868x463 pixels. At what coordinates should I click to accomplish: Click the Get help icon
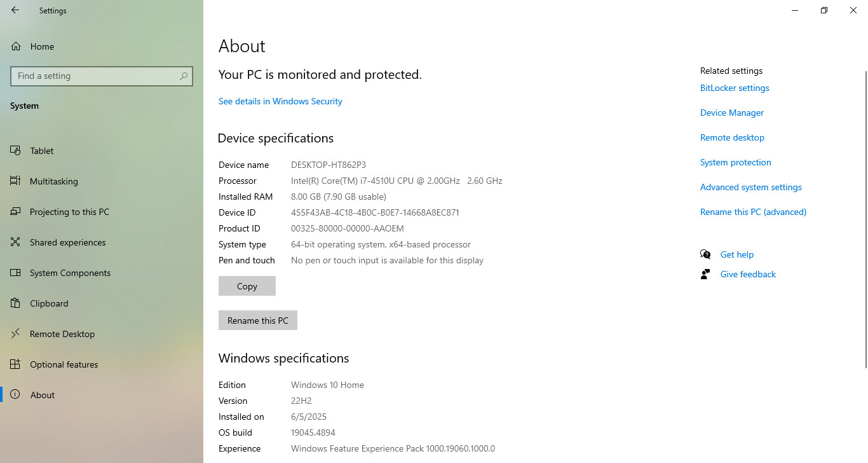(x=705, y=254)
